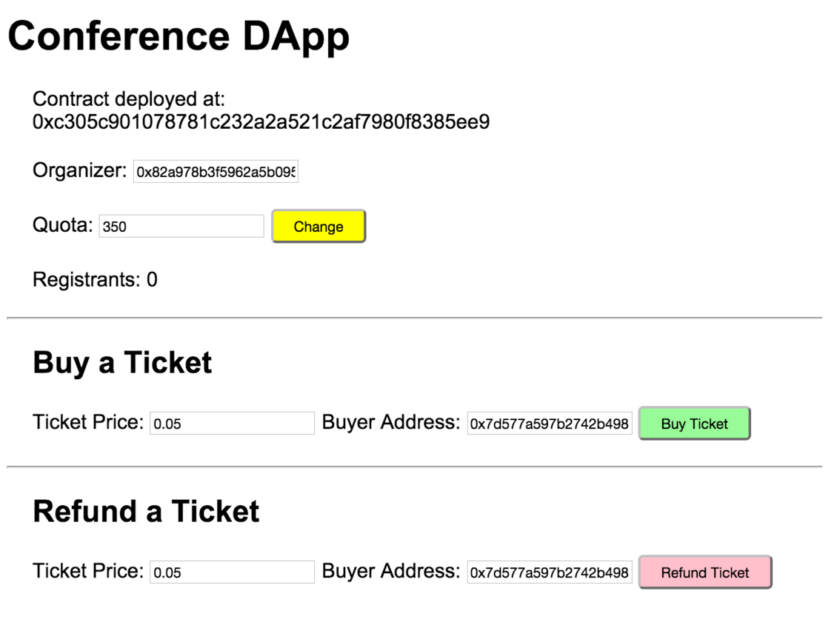The width and height of the screenshot is (840, 625).
Task: Click the Refund a Ticket heading
Action: (146, 511)
